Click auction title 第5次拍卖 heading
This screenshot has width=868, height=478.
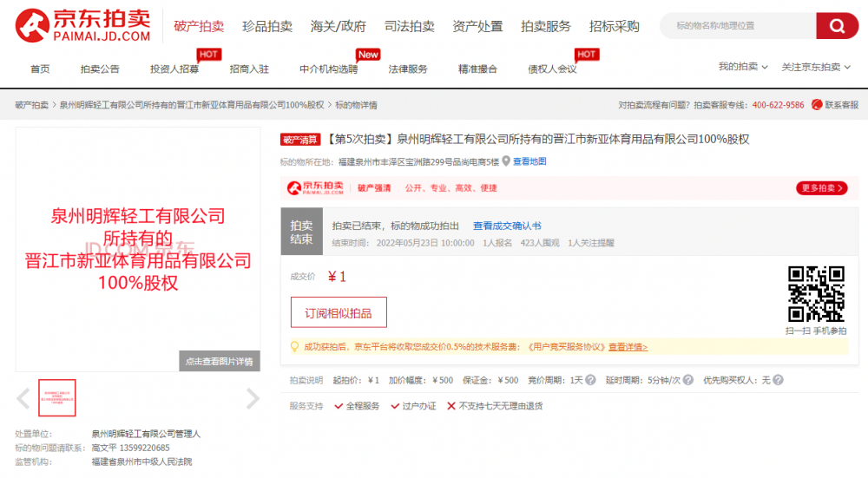coord(537,140)
